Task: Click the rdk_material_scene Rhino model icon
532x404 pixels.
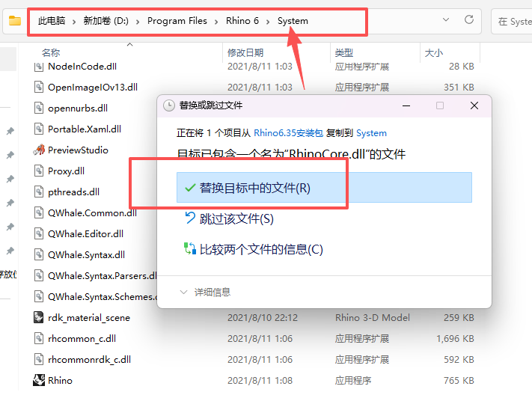Action: [x=39, y=317]
